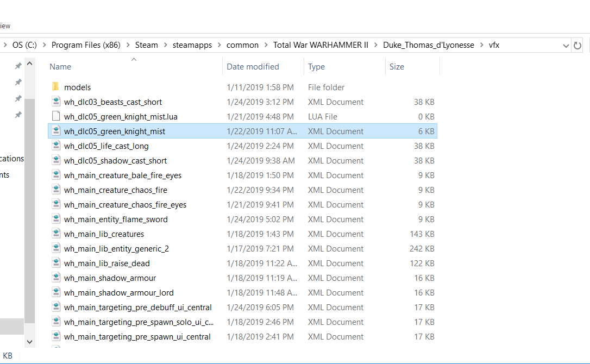Click the wh_main_lib_raise_dead file icon
The height and width of the screenshot is (364, 590).
point(56,263)
